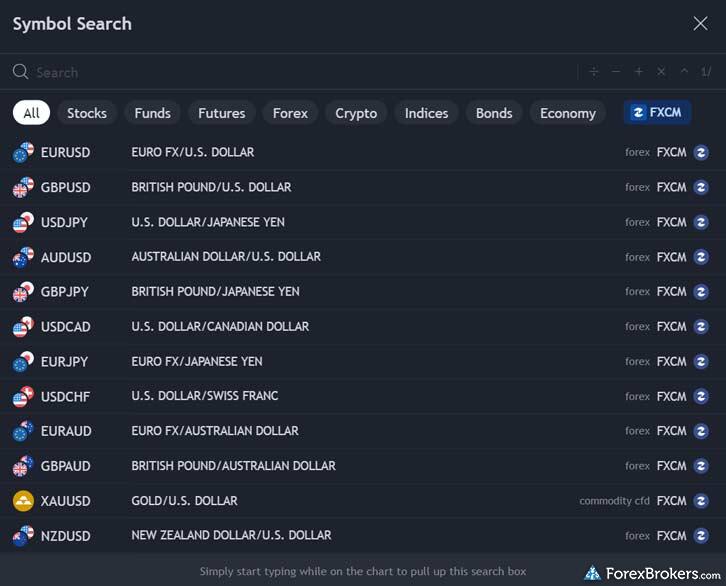Screen dimensions: 726x586
Task: Insert the caret power operator
Action: 684,72
